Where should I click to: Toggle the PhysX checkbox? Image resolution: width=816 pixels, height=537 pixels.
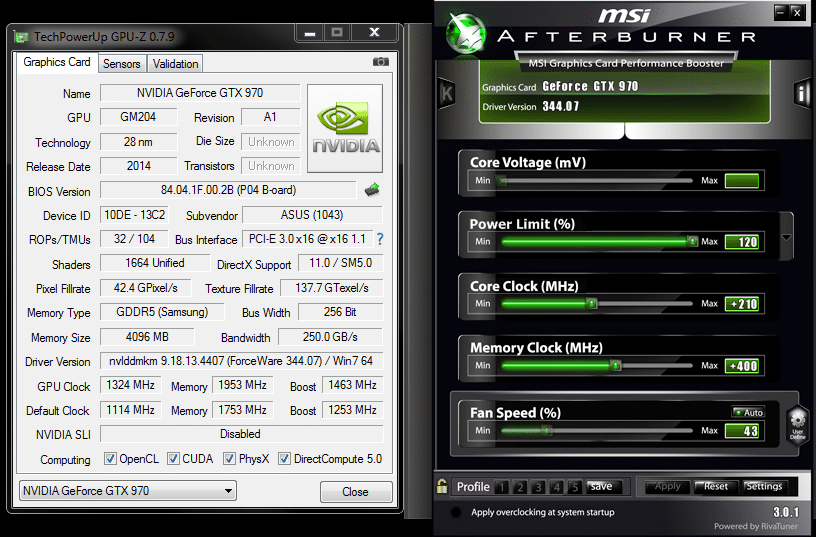(229, 459)
